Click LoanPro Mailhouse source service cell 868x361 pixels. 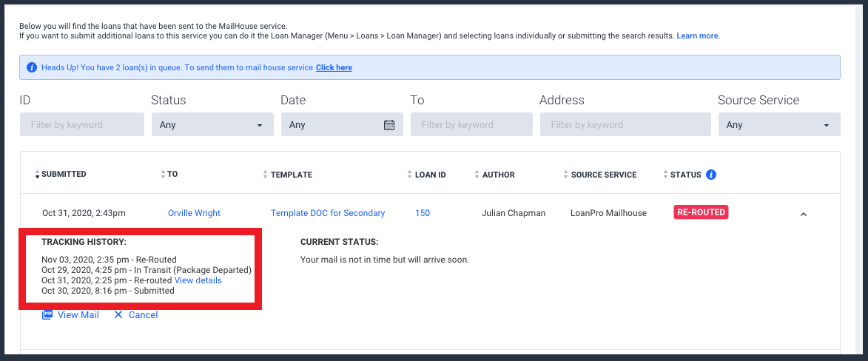(x=608, y=212)
